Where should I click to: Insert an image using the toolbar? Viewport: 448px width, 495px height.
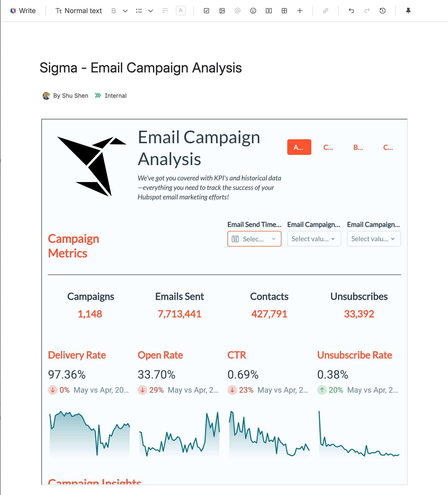point(222,11)
